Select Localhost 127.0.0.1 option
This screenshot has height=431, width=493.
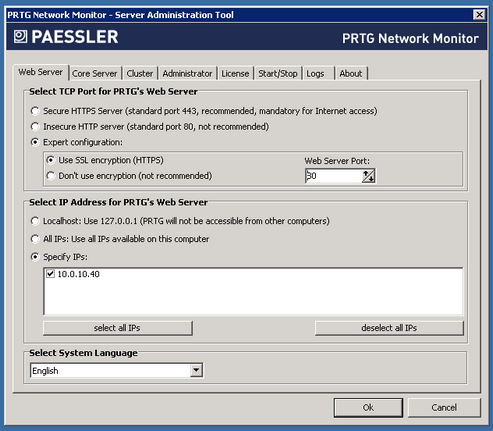(35, 221)
